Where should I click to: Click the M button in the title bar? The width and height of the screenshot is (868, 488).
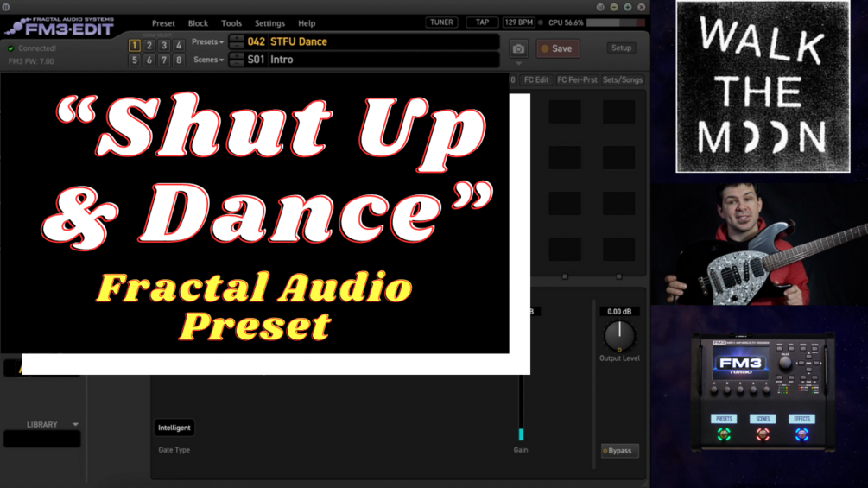(600, 7)
